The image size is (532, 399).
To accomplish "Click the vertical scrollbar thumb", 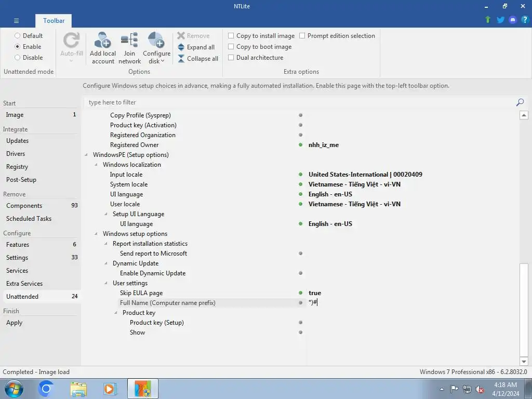I will point(524,311).
